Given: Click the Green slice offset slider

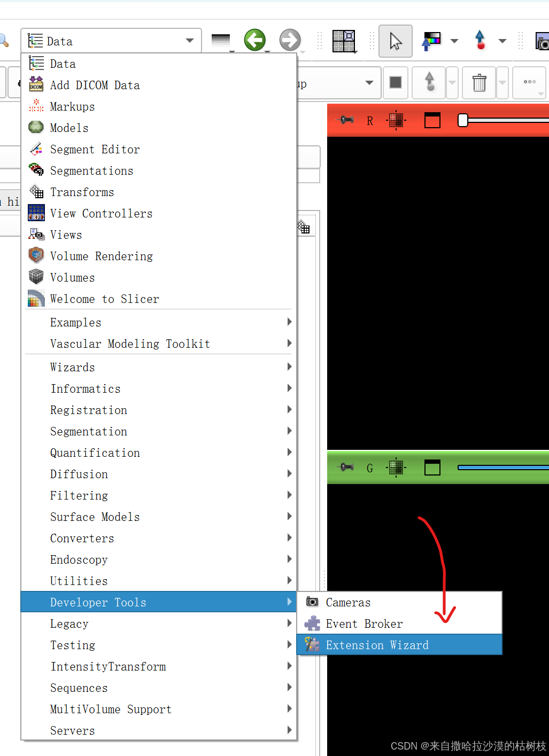Looking at the screenshot, I should pyautogui.click(x=503, y=467).
